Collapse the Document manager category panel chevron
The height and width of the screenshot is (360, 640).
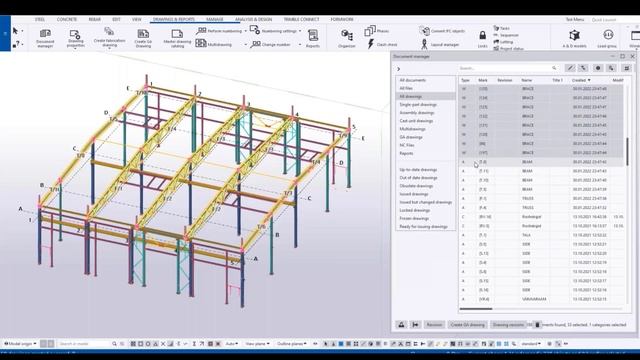[x=399, y=69]
